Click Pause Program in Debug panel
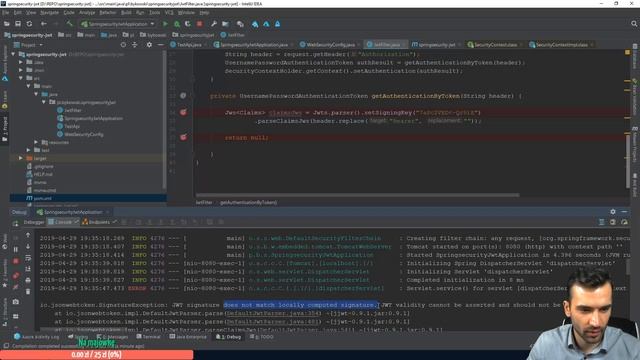This screenshot has width=640, height=360. pos(16,249)
